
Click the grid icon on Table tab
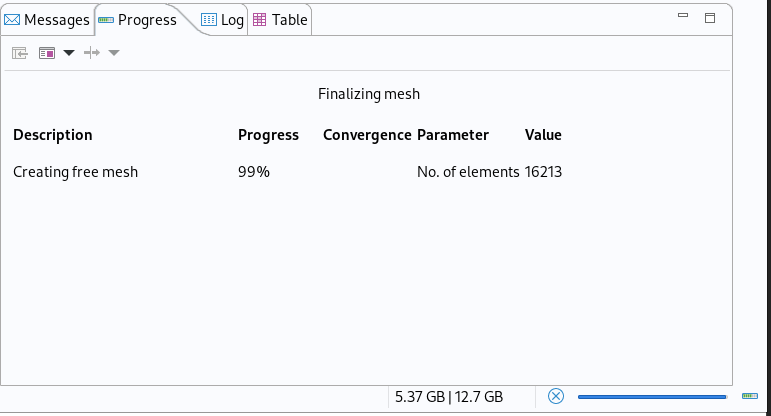click(260, 20)
